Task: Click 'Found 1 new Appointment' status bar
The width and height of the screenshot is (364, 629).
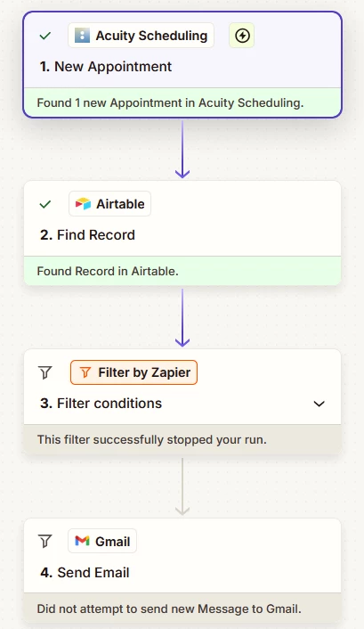Action: [182, 102]
